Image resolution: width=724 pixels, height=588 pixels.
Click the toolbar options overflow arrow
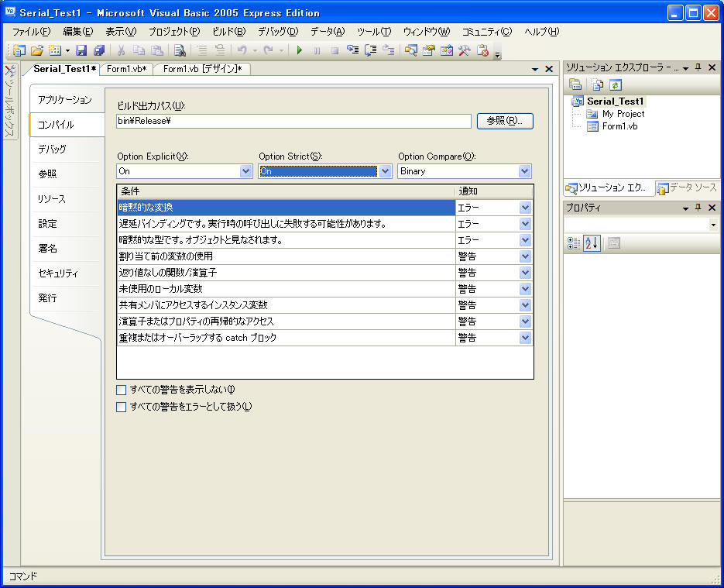pos(498,54)
